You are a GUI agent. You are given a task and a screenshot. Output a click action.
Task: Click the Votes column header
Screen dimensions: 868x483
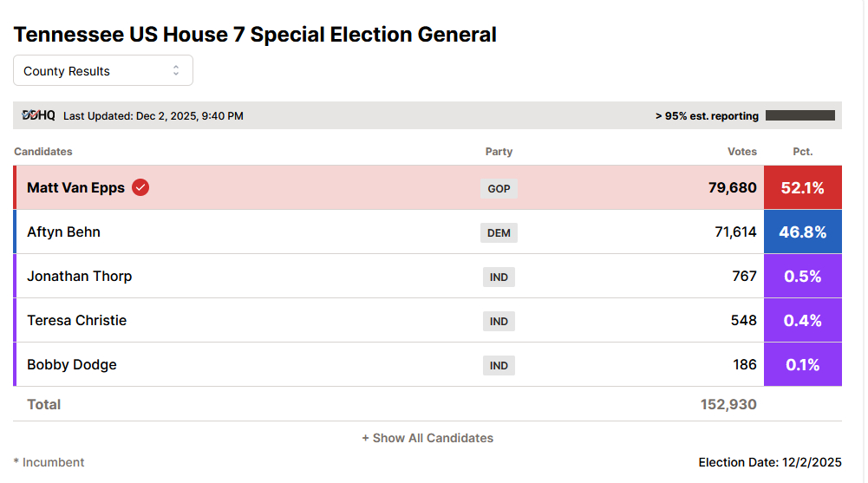point(742,152)
